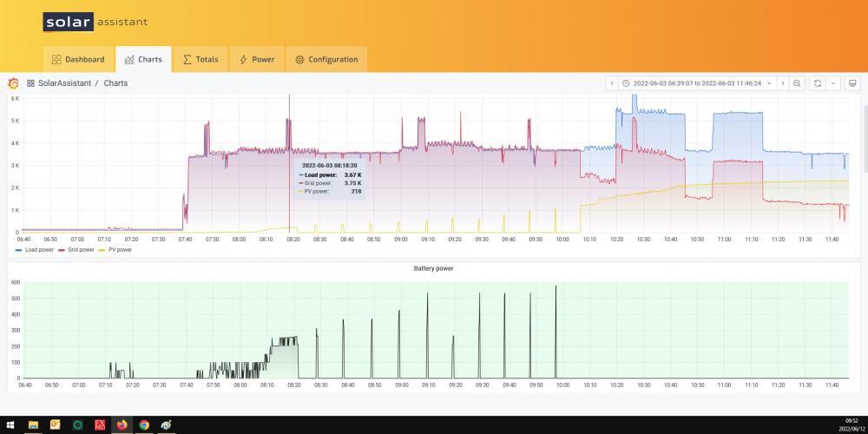Viewport: 868px width, 434px height.
Task: Open the Configuration tab
Action: click(x=326, y=59)
